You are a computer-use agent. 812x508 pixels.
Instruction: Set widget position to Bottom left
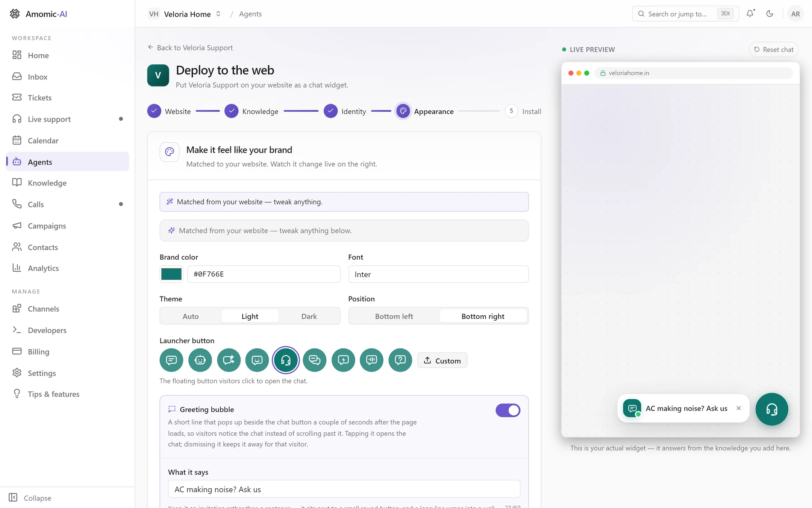pyautogui.click(x=394, y=316)
